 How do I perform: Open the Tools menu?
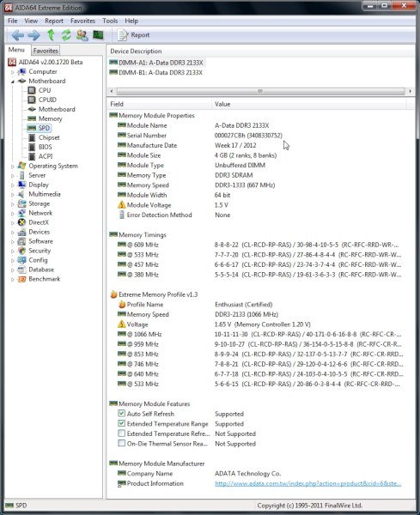(x=110, y=21)
